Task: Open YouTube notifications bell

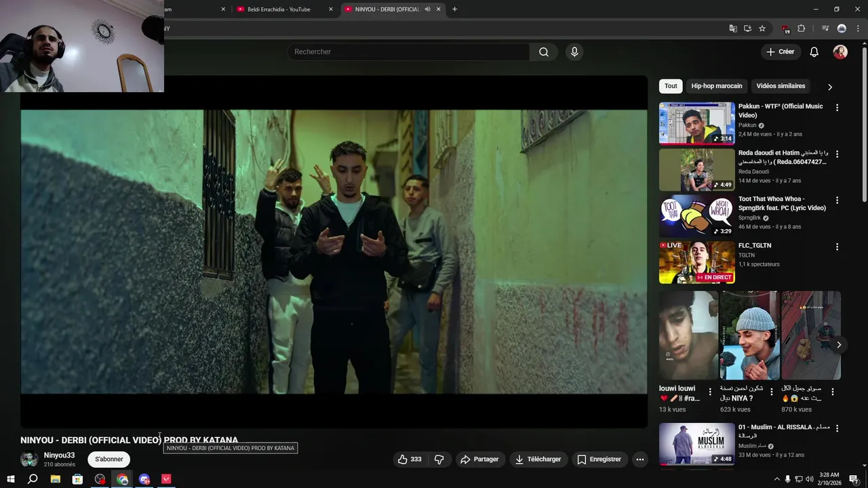Action: [814, 52]
